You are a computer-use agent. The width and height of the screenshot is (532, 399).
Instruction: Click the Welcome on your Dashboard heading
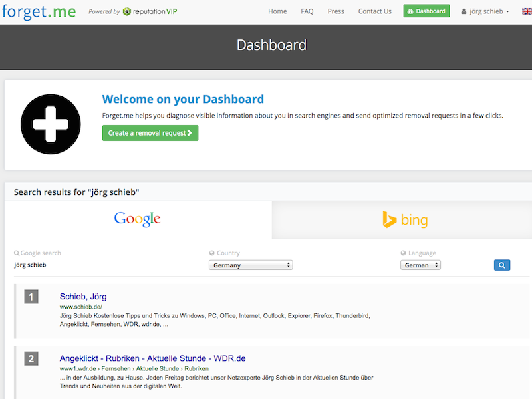click(x=183, y=99)
